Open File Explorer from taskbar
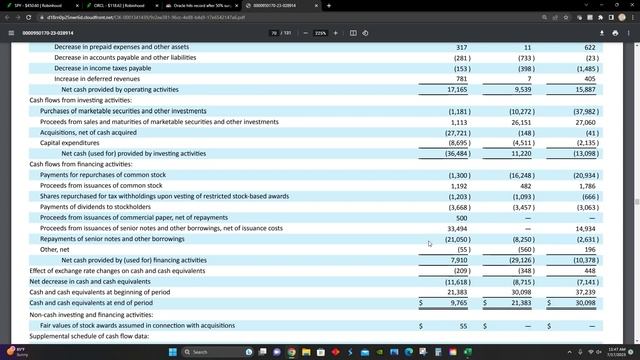This screenshot has width=640, height=360. coord(306,352)
